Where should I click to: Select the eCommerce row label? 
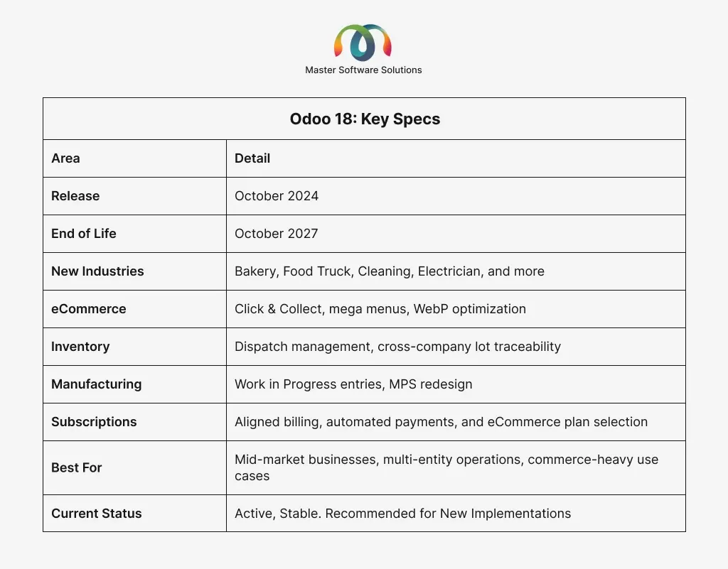tap(89, 309)
